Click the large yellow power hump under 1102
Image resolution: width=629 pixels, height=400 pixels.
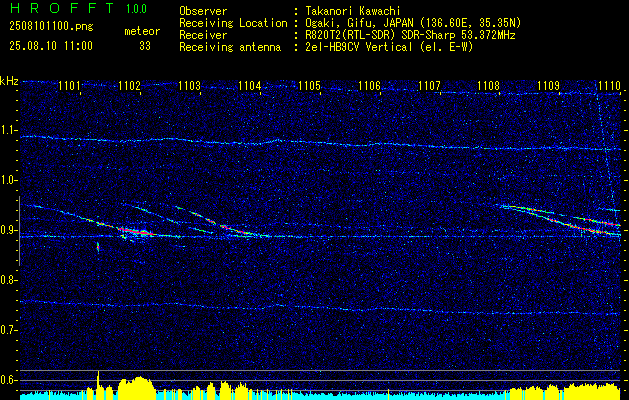point(136,388)
